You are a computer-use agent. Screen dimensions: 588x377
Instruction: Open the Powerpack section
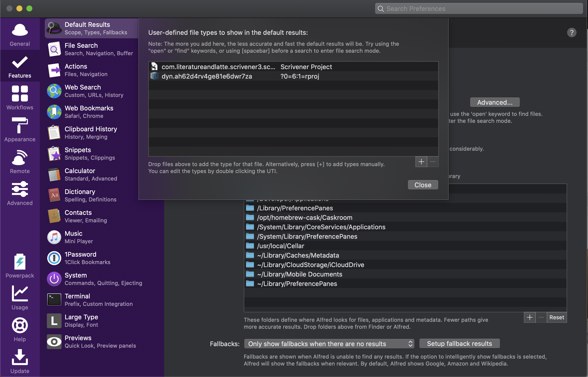pyautogui.click(x=20, y=266)
